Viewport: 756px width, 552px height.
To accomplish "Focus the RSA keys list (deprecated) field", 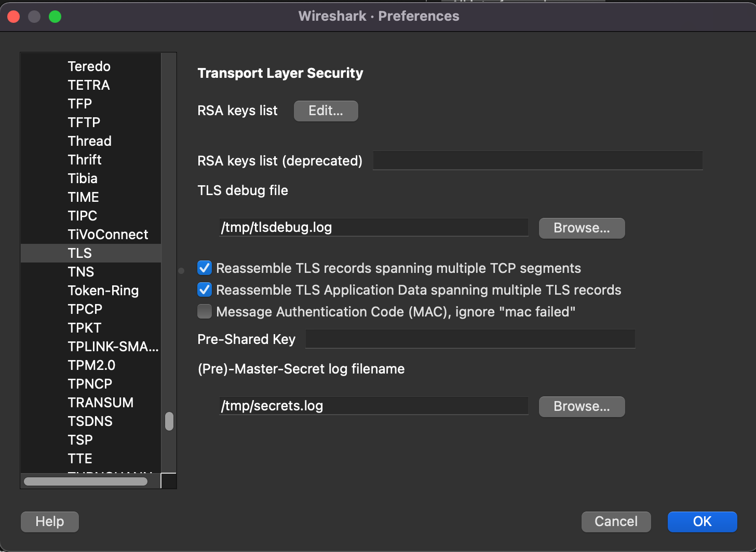I will click(x=538, y=160).
